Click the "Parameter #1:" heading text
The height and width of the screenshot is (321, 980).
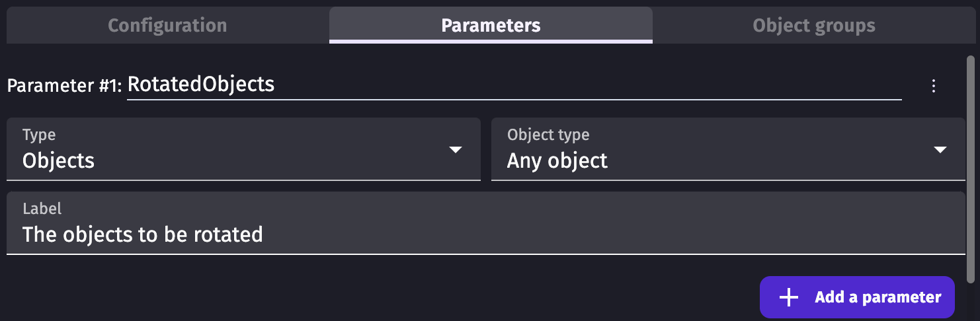tap(65, 86)
